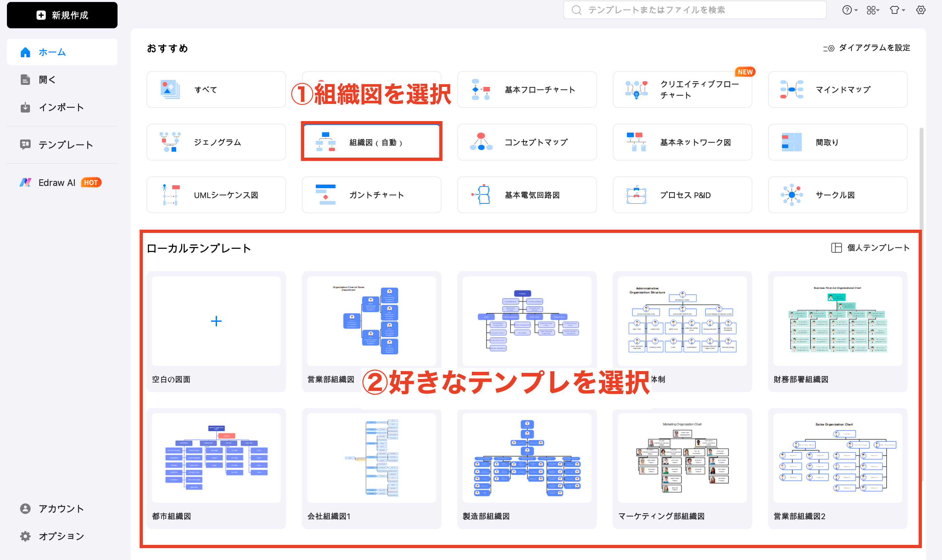Create a blank drawing via 空白の図面
This screenshot has width=942, height=560.
pyautogui.click(x=216, y=321)
